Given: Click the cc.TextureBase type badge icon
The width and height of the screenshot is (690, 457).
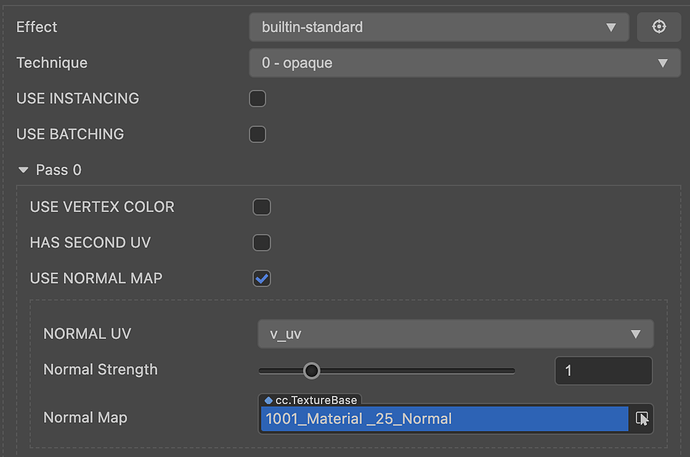Looking at the screenshot, I should click(x=269, y=400).
